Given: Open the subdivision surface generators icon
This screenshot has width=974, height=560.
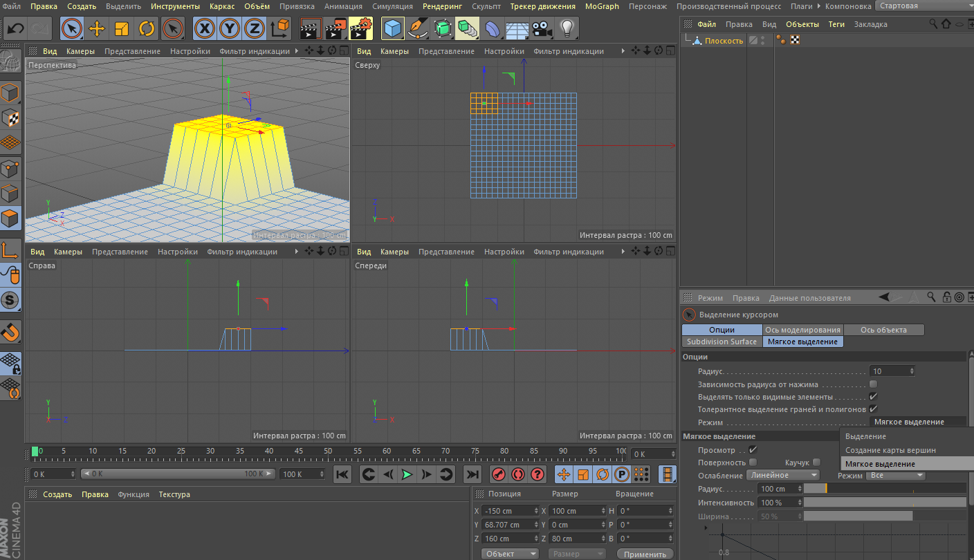Looking at the screenshot, I should coord(443,28).
